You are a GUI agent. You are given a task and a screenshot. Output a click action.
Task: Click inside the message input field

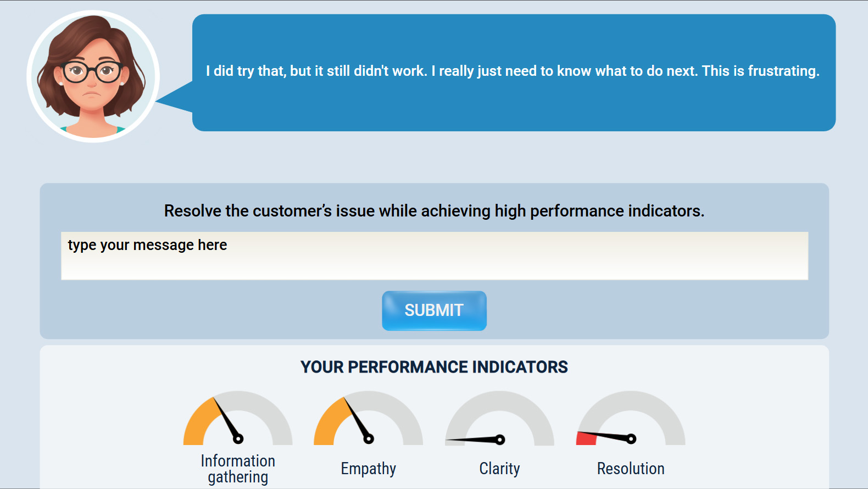pyautogui.click(x=434, y=256)
